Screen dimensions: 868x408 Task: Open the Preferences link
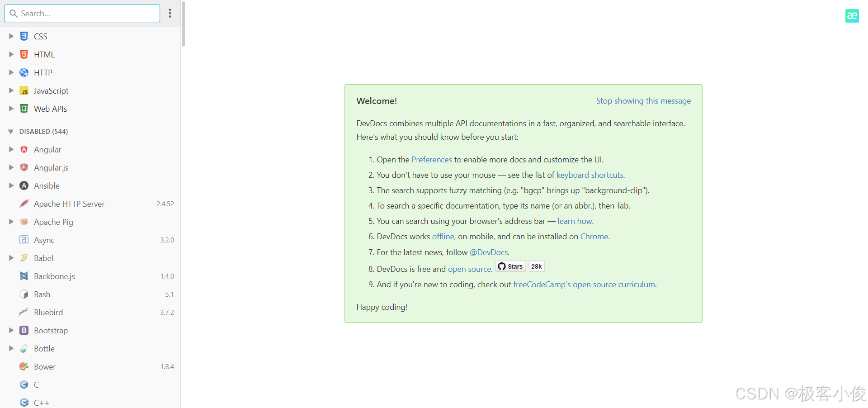(x=432, y=160)
